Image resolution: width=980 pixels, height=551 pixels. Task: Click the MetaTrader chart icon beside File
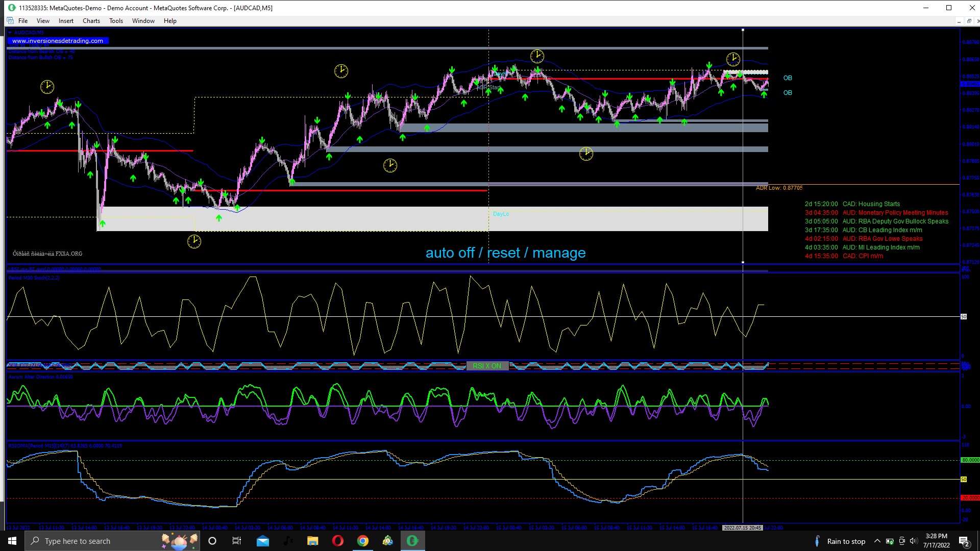(x=10, y=21)
